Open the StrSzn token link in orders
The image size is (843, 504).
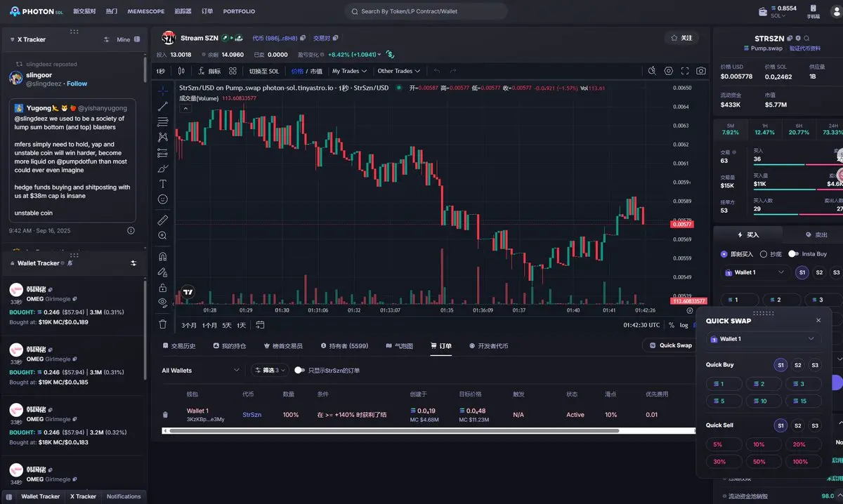coord(251,415)
